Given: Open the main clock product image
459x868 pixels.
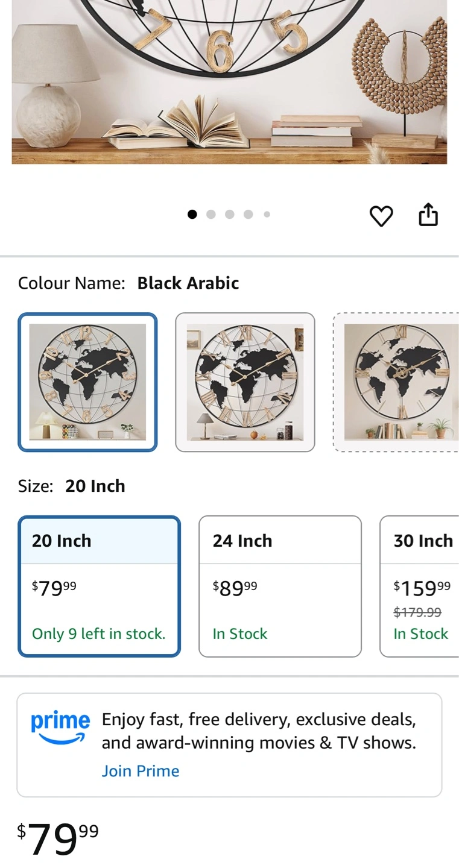Looking at the screenshot, I should 229,81.
